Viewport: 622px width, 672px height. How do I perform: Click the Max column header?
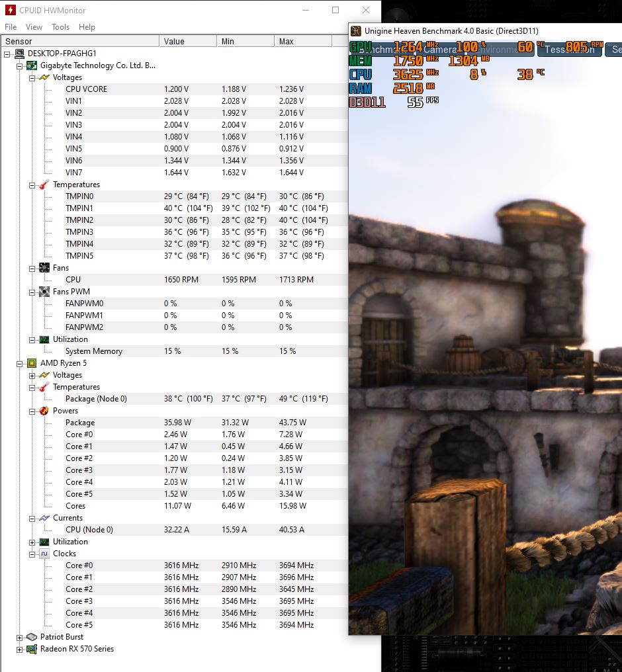pos(302,41)
